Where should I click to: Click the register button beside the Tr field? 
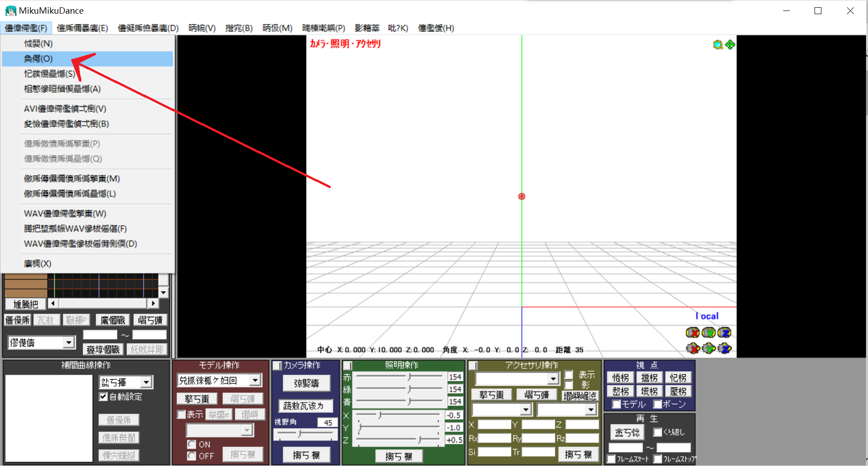tap(578, 454)
